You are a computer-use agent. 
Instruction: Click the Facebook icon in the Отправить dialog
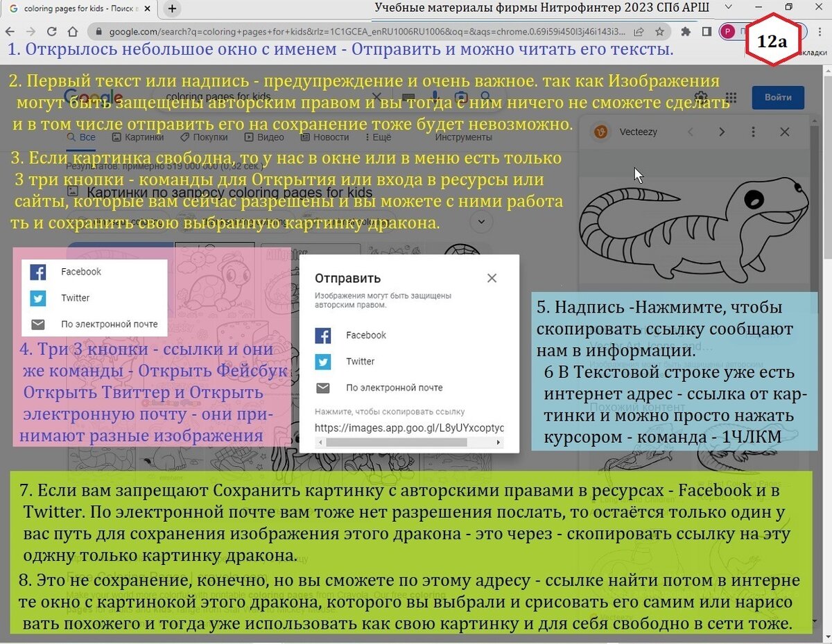[323, 336]
